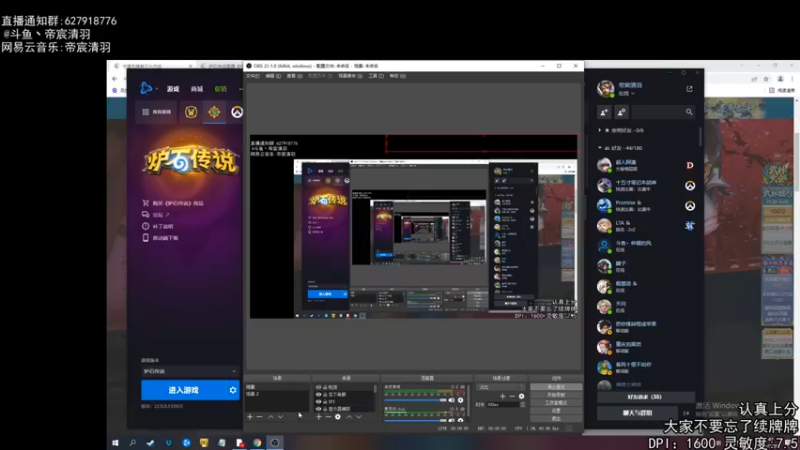
Task: Open the Battle.net logo dropdown arrow
Action: click(157, 89)
